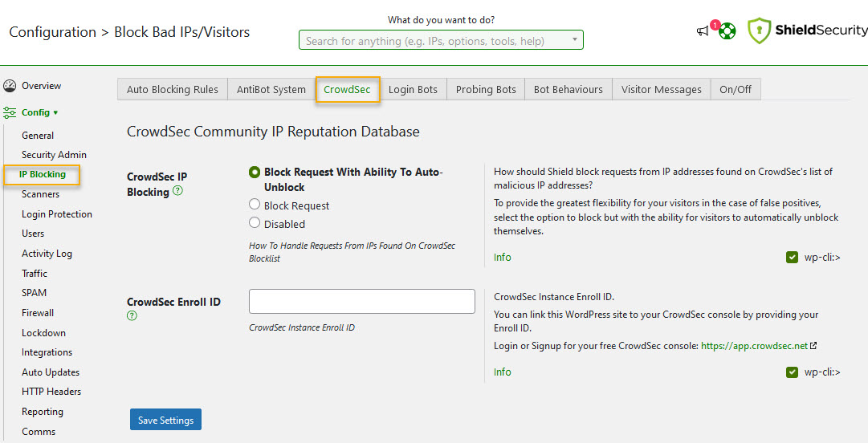Switch to Probing Bots tab
The height and width of the screenshot is (443, 868).
(x=486, y=90)
